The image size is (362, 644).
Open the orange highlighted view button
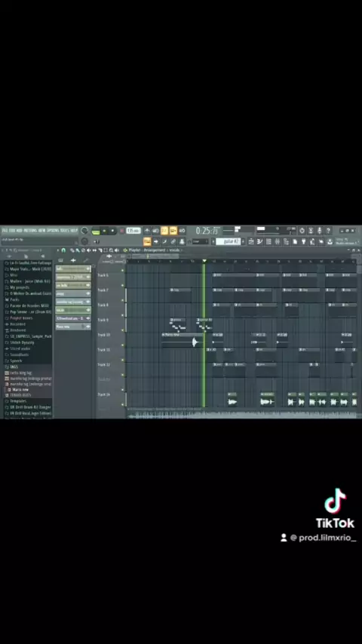tap(147, 241)
